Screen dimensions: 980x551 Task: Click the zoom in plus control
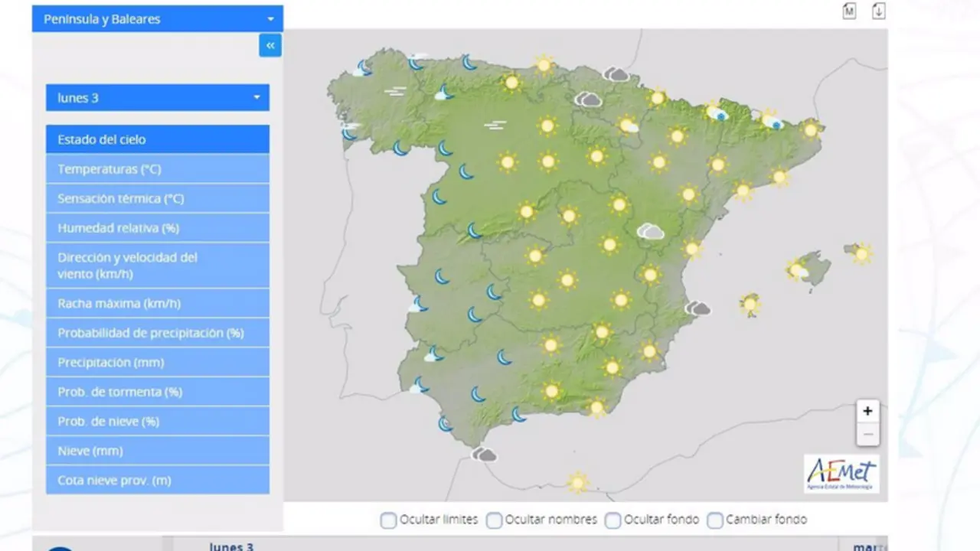coord(867,411)
